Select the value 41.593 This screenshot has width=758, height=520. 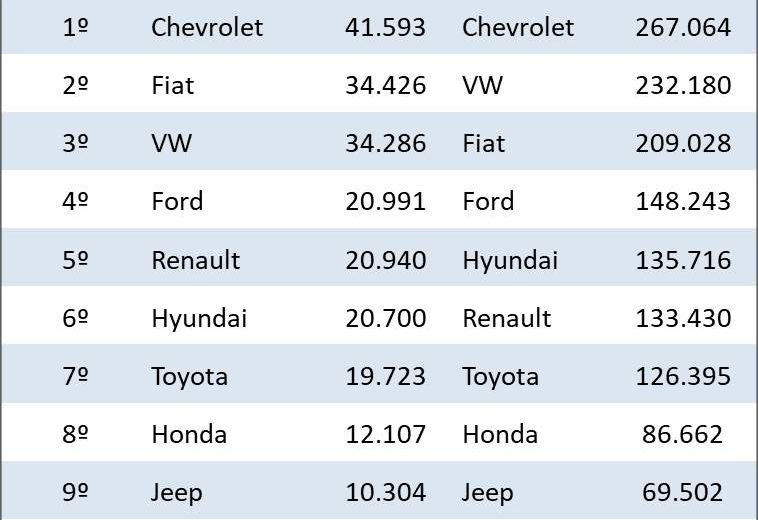click(385, 27)
